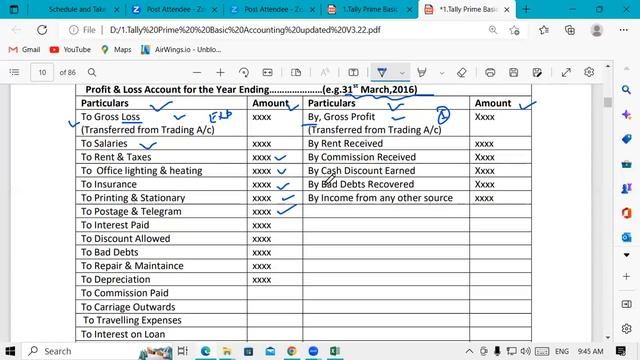Open the tab actions menu icon

pyautogui.click(x=14, y=9)
